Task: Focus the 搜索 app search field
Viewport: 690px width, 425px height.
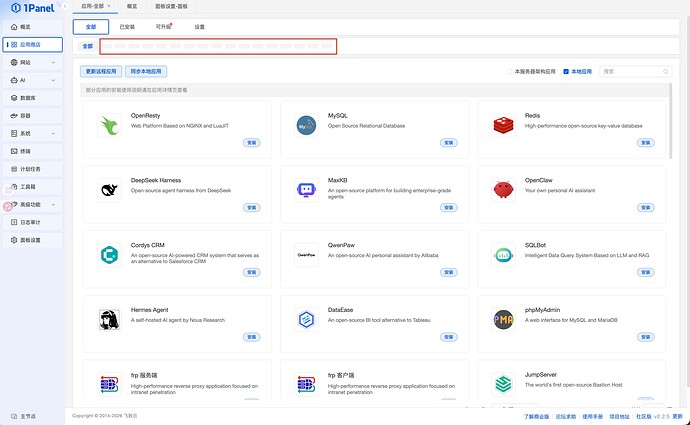Action: point(635,71)
